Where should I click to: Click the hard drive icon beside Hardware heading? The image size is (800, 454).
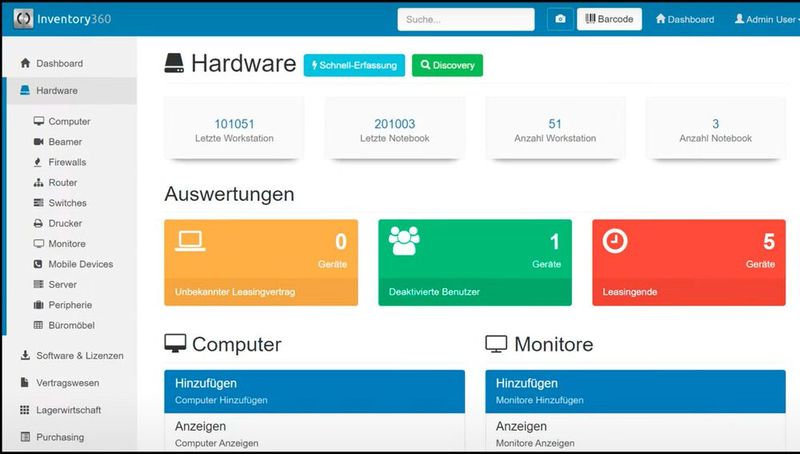tap(174, 64)
